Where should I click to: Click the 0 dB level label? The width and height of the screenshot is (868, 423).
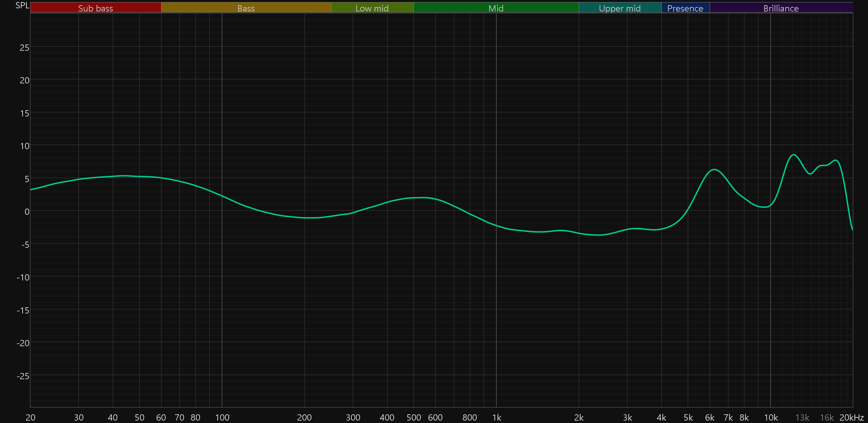tap(27, 212)
